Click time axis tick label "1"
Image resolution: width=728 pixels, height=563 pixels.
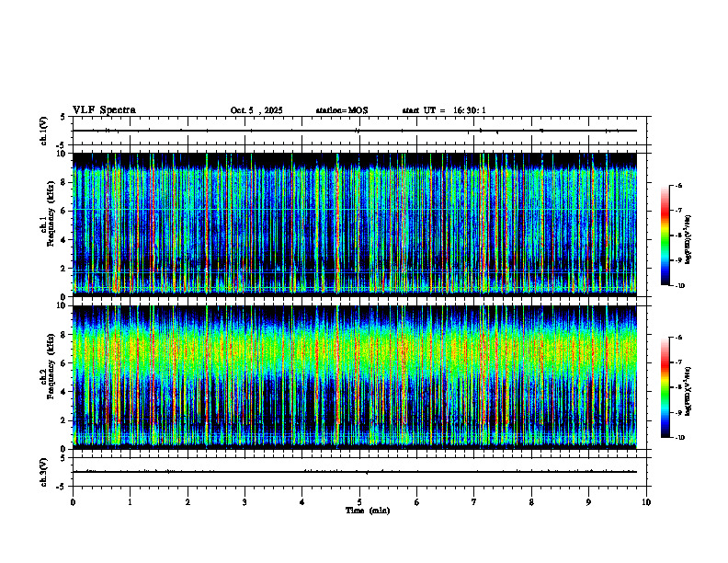[x=130, y=502]
